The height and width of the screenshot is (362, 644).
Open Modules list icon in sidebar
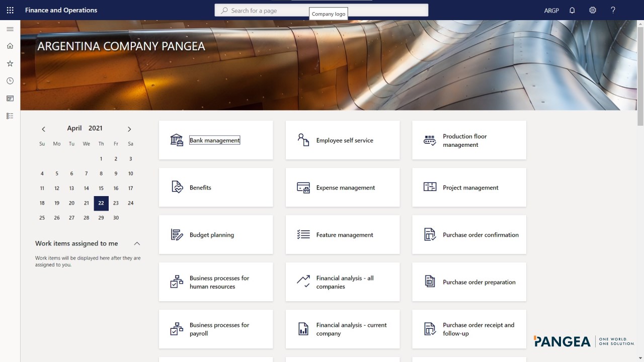10,116
